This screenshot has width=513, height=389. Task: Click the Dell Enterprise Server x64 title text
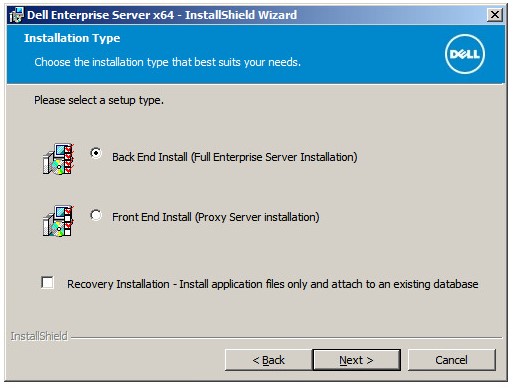[162, 15]
